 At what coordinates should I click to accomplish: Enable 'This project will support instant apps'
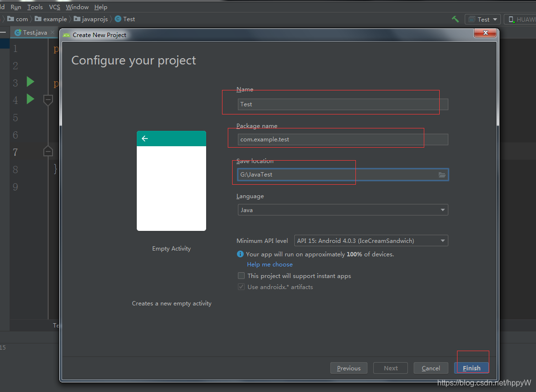(x=241, y=276)
